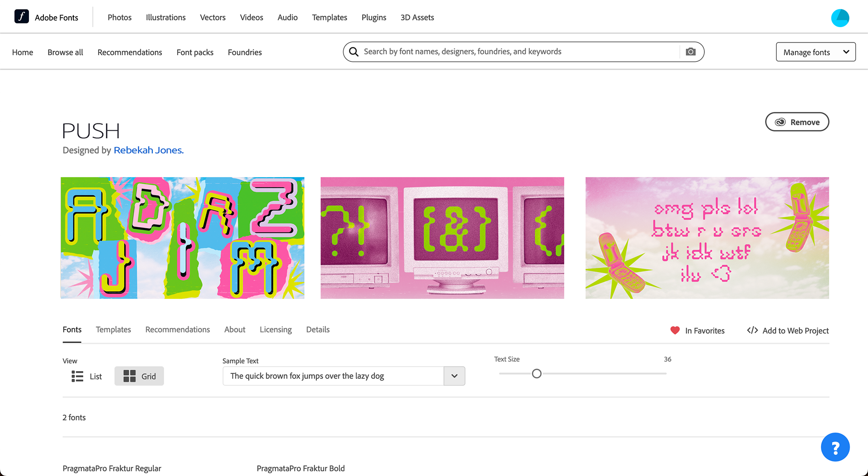The image size is (868, 476).
Task: Click the web project code brackets icon
Action: click(752, 330)
